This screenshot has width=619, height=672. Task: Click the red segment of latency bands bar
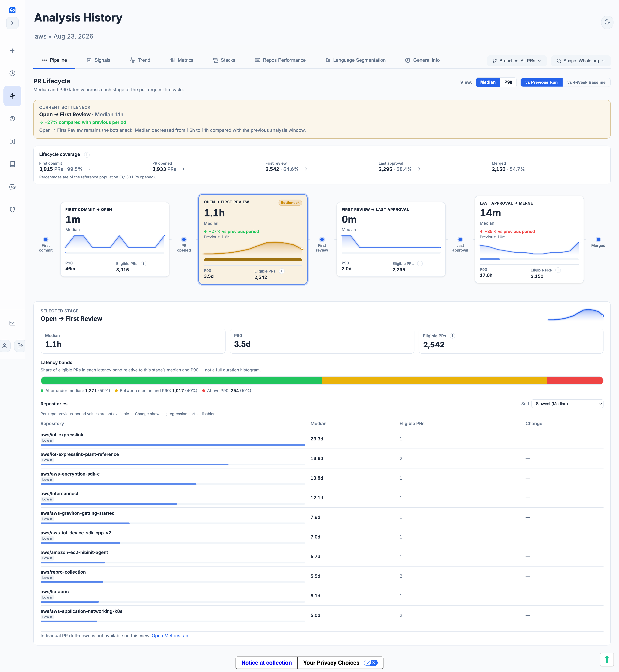pos(575,381)
